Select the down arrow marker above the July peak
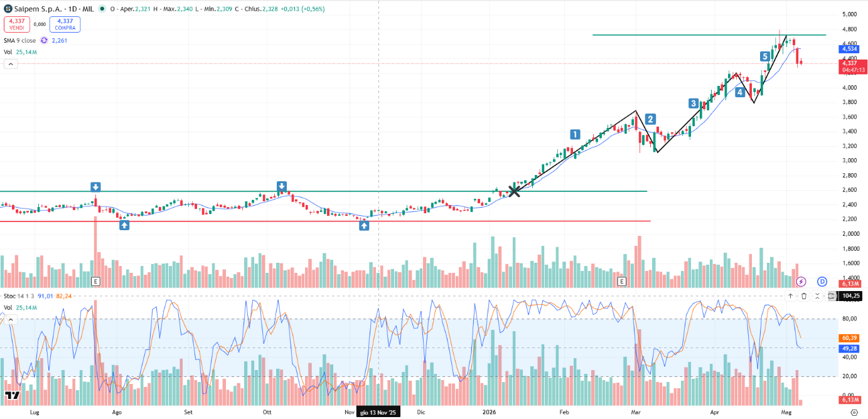The height and width of the screenshot is (419, 868). tap(95, 186)
